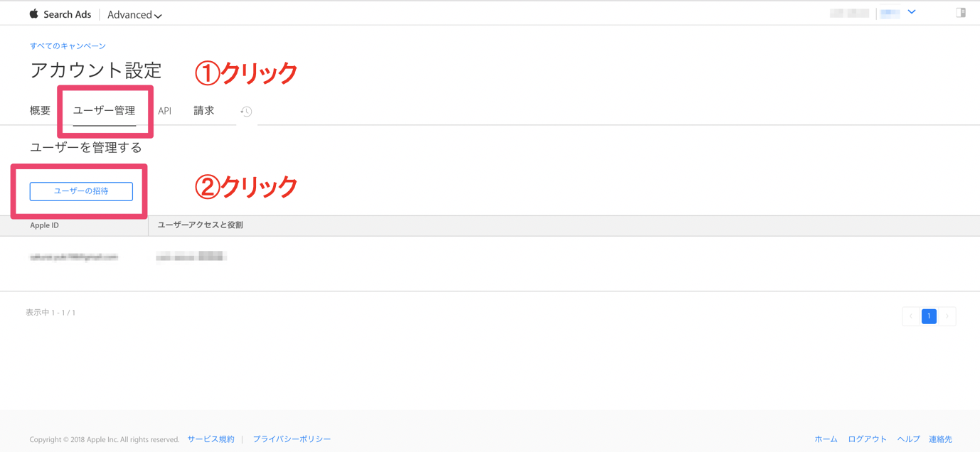Viewport: 980px width, 452px height.
Task: Open the プライバシーポリシー link
Action: [x=292, y=439]
